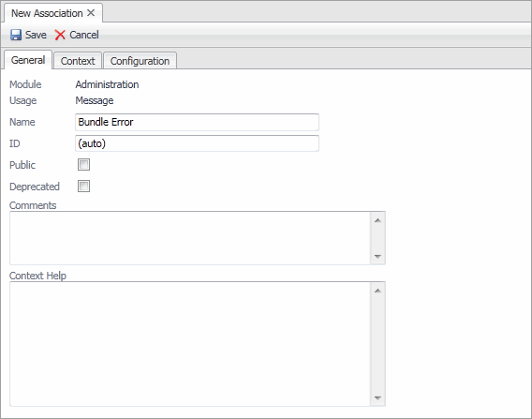Click inside the Context Help text area
532x419 pixels.
pyautogui.click(x=190, y=344)
